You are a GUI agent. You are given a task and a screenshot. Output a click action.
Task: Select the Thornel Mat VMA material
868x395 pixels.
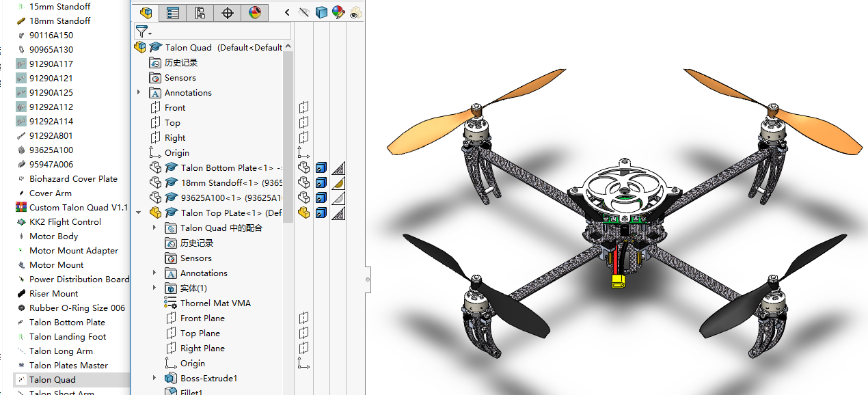(215, 303)
